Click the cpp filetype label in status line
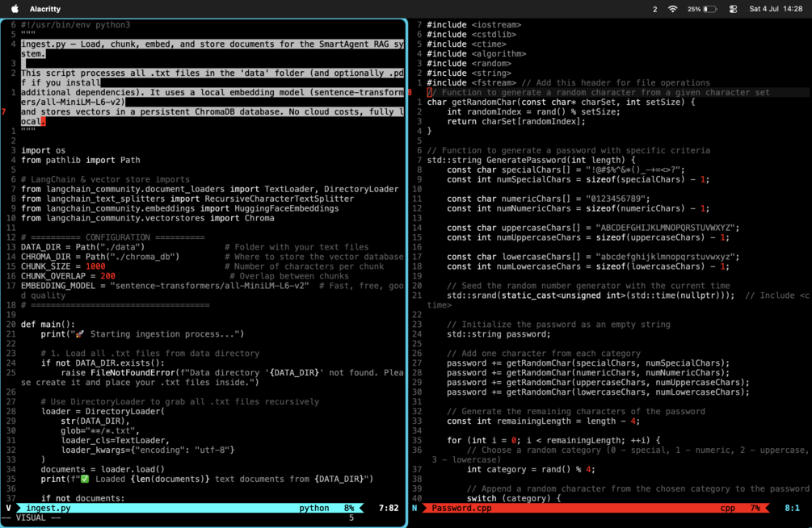812x528 pixels. [x=728, y=508]
